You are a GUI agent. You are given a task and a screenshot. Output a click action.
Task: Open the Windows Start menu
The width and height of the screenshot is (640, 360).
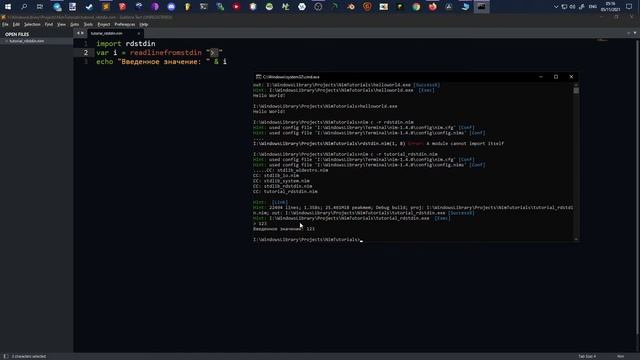pyautogui.click(x=8, y=7)
